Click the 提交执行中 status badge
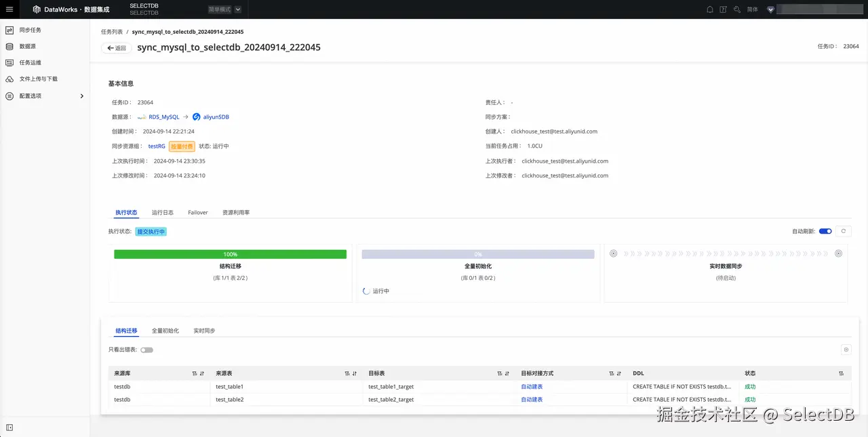Image resolution: width=868 pixels, height=437 pixels. (151, 231)
